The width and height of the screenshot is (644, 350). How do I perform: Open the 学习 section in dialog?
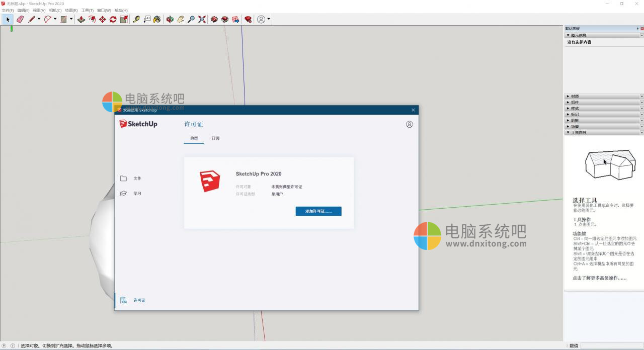130,194
